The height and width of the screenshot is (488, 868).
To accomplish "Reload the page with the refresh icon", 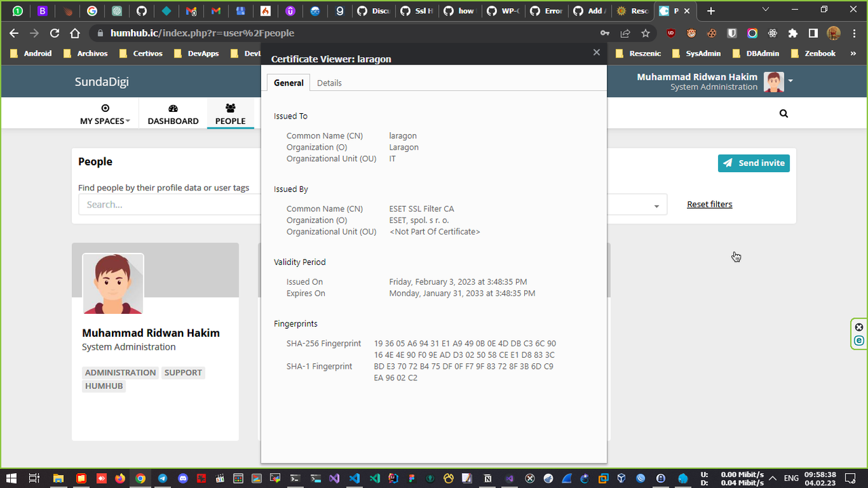I will [55, 33].
